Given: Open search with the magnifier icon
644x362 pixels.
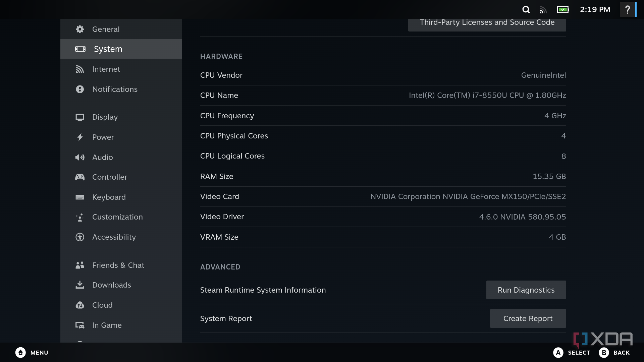Looking at the screenshot, I should 526,10.
